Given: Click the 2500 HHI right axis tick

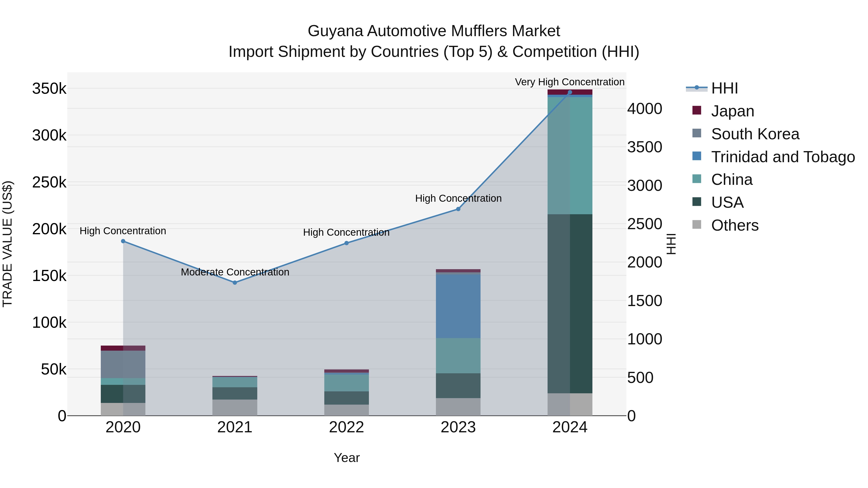Looking at the screenshot, I should pos(644,224).
